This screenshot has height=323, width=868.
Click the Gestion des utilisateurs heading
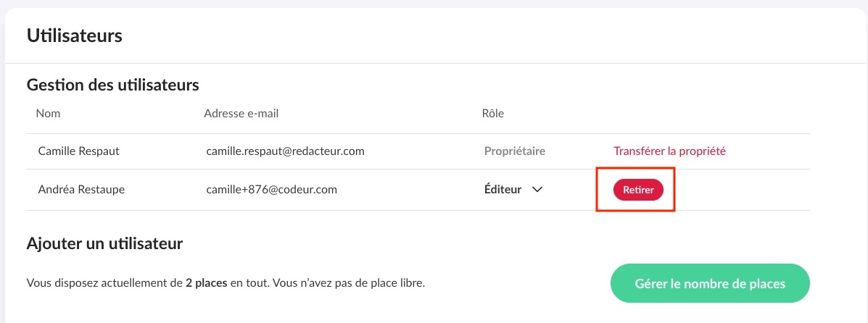point(113,85)
